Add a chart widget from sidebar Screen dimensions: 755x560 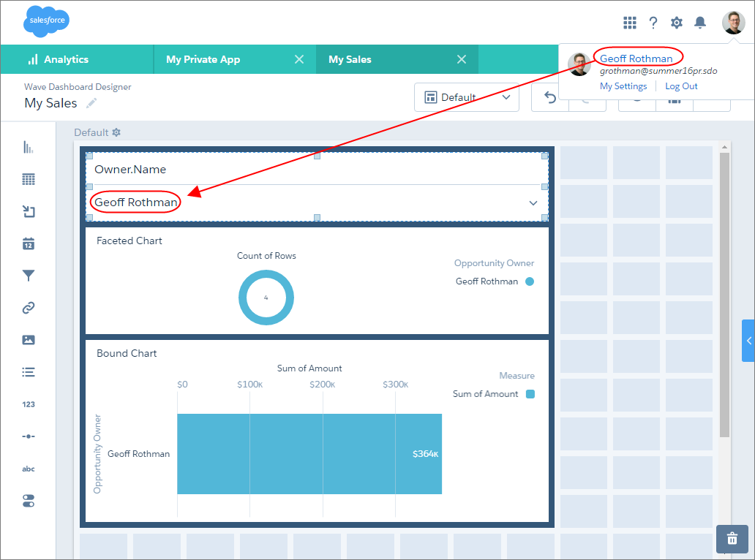tap(29, 147)
